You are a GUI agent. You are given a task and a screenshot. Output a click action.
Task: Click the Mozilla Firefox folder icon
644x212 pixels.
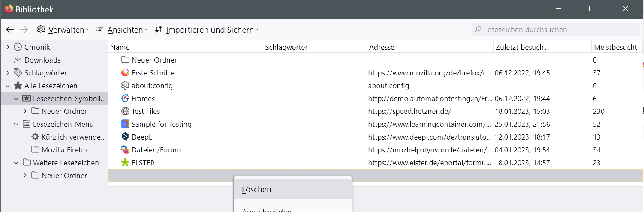click(x=35, y=150)
